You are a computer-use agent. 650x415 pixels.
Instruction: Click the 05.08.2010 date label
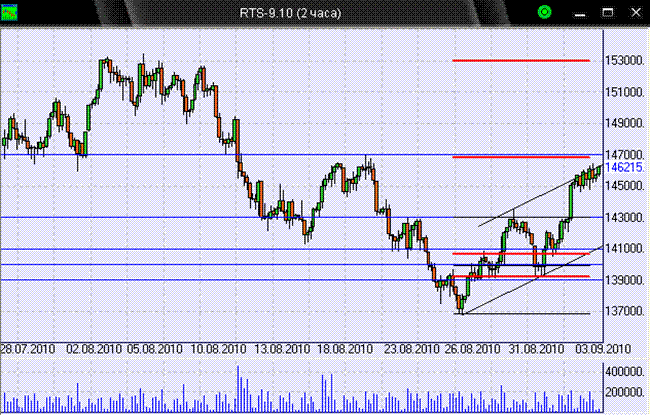click(155, 349)
